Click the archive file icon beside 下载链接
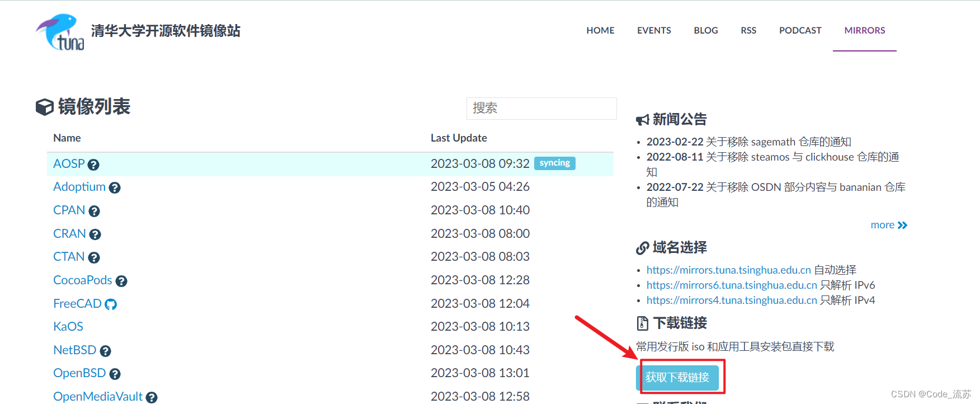Image resolution: width=980 pixels, height=404 pixels. [x=643, y=323]
